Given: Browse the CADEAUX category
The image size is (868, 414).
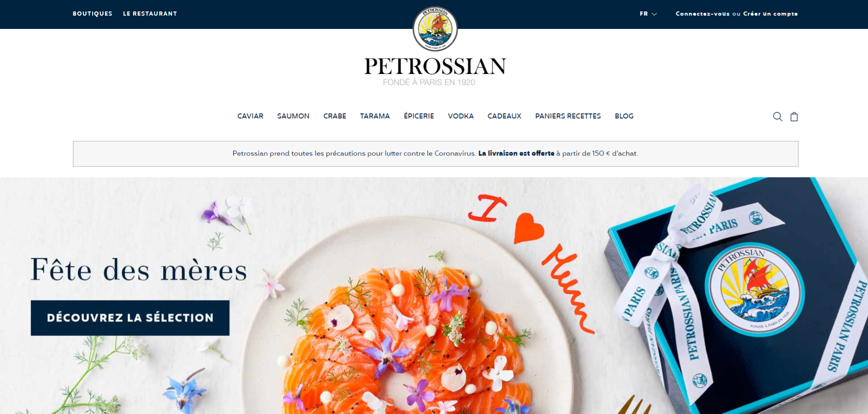Looking at the screenshot, I should (504, 116).
